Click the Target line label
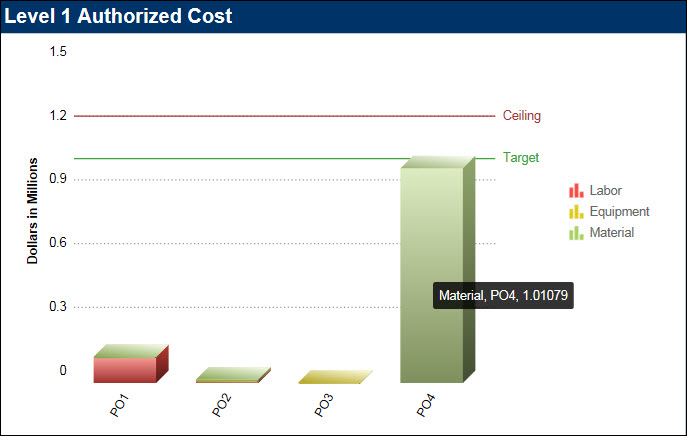 pos(520,158)
